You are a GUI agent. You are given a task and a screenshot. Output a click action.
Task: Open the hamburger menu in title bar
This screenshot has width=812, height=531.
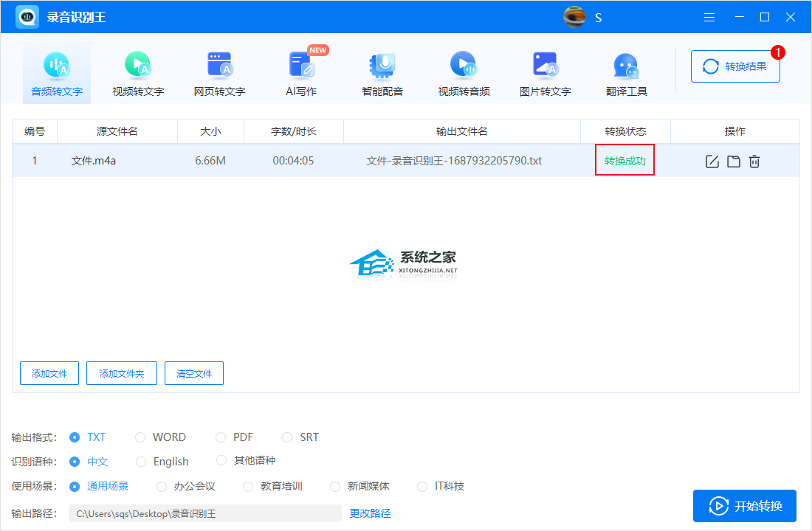click(709, 17)
